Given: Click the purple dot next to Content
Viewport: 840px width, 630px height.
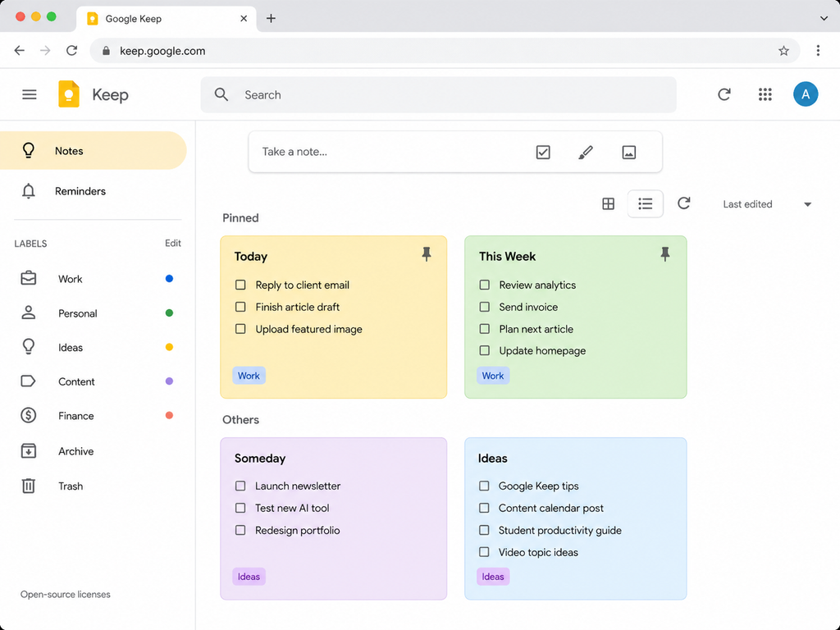Looking at the screenshot, I should tap(169, 381).
